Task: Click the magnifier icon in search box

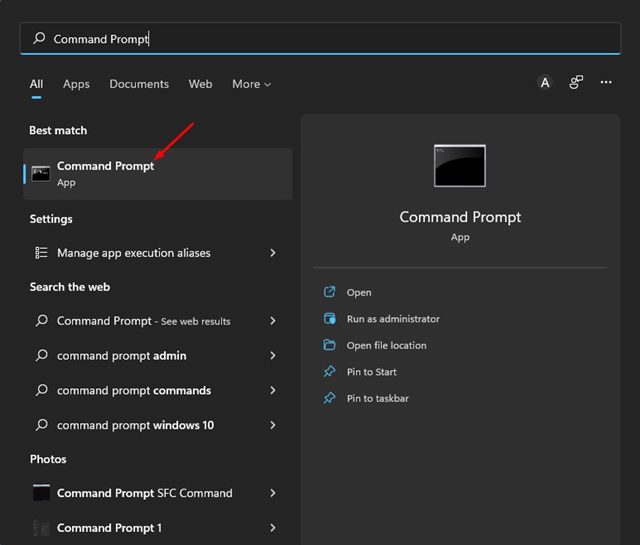Action: 39,38
